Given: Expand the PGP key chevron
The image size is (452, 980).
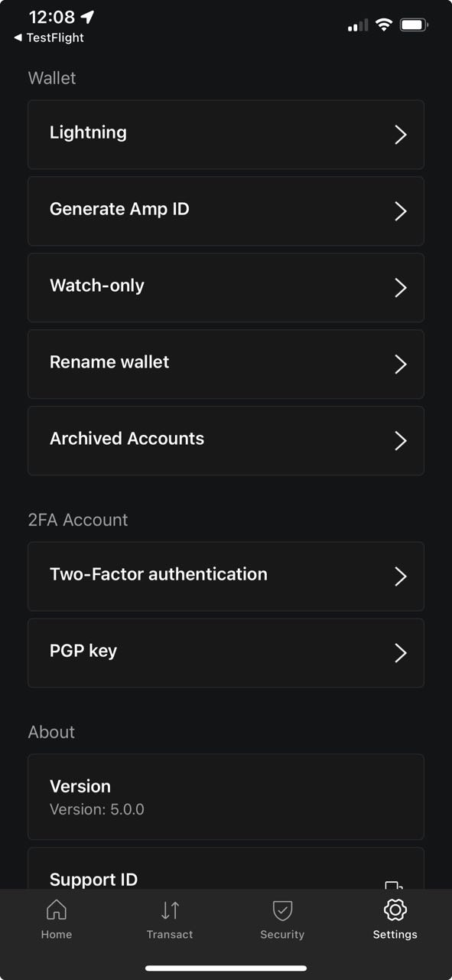Looking at the screenshot, I should pos(400,653).
